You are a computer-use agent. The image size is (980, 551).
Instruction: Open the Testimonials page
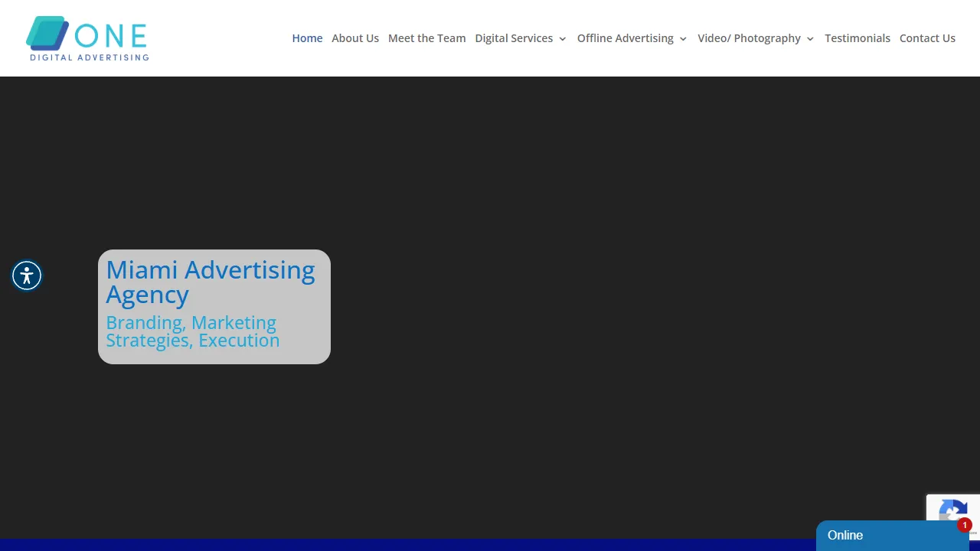(x=857, y=38)
